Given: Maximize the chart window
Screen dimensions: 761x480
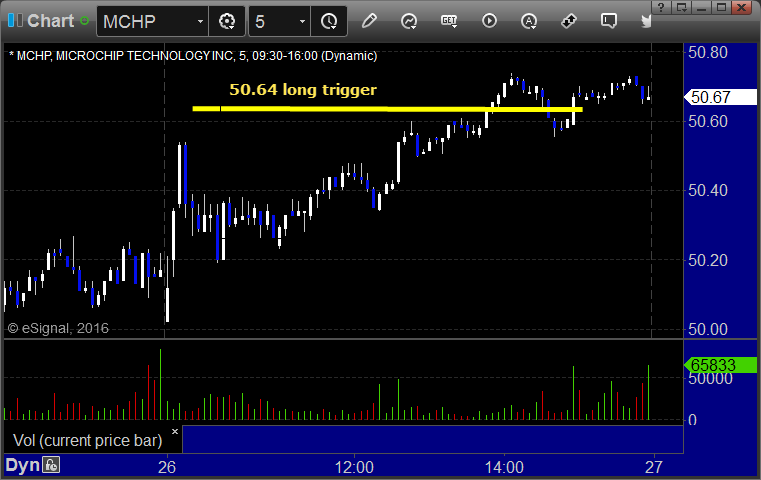Looking at the screenshot, I should pos(722,7).
